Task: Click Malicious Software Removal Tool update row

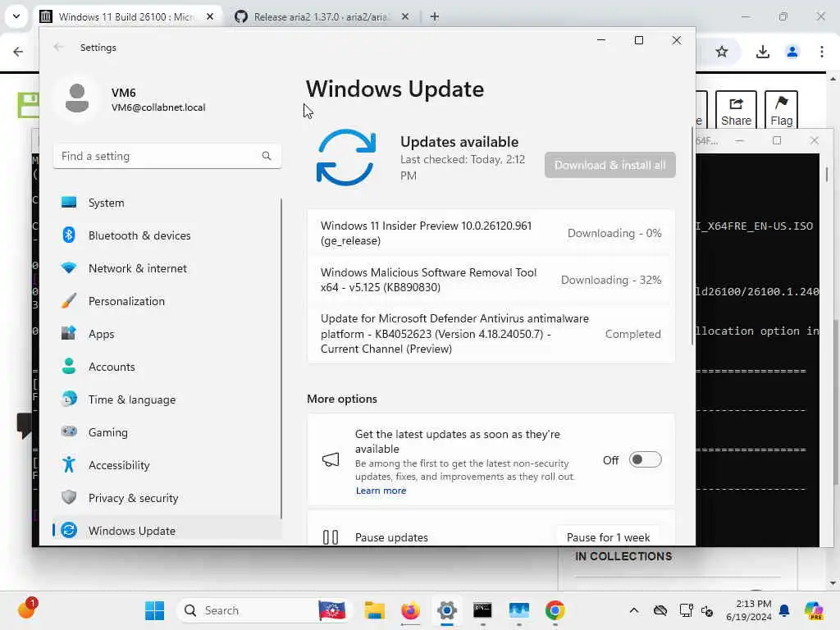Action: pyautogui.click(x=491, y=280)
